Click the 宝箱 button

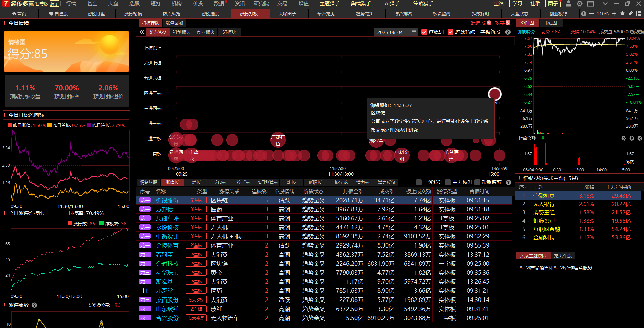tap(499, 4)
